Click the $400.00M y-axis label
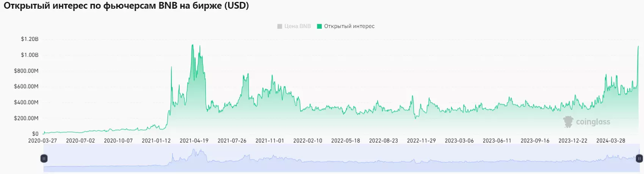This screenshot has height=174, width=644. point(26,102)
